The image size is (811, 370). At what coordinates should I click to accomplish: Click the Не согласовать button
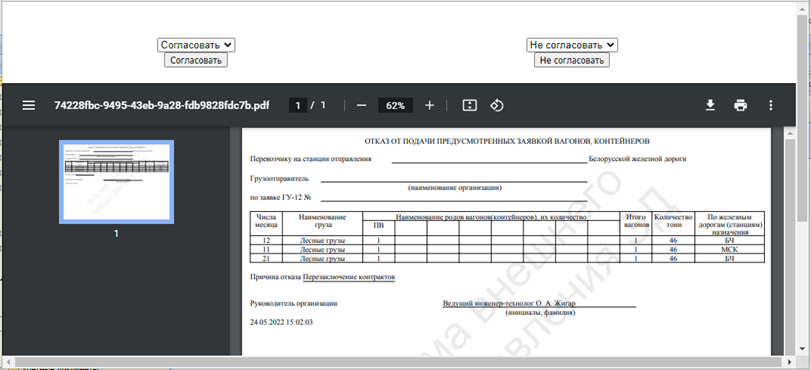[x=572, y=60]
